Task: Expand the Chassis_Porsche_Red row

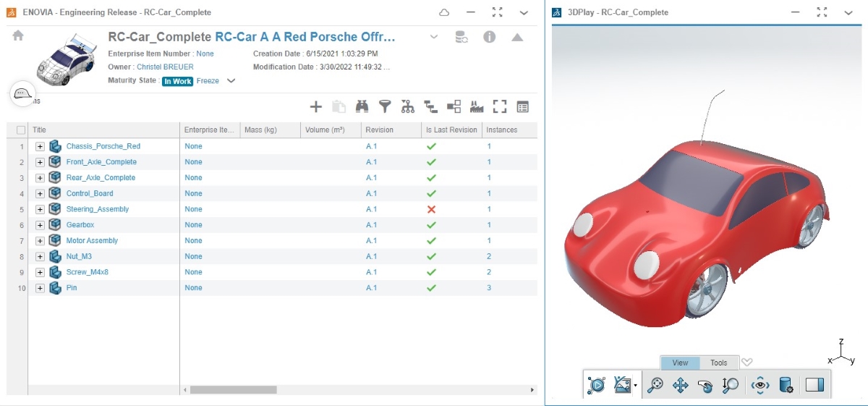Action: point(40,146)
